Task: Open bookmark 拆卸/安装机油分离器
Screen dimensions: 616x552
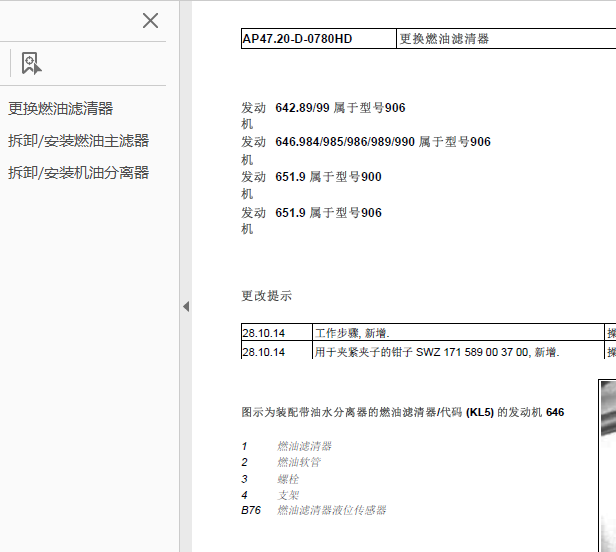Action: click(79, 172)
